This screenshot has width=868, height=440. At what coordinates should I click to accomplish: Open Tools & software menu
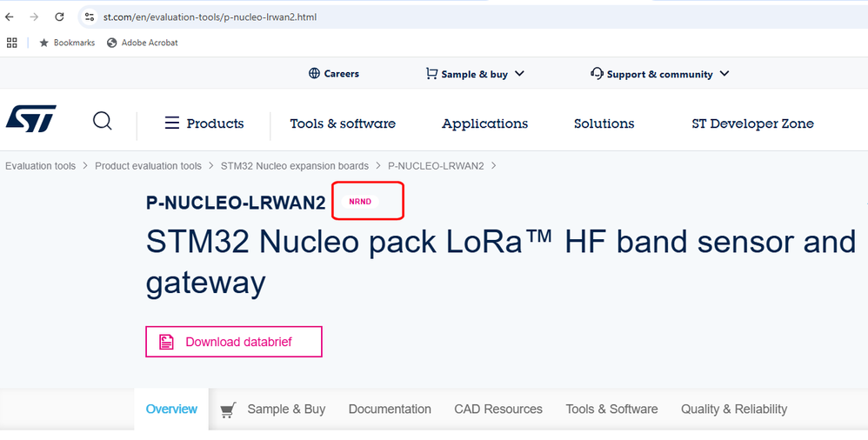coord(343,123)
